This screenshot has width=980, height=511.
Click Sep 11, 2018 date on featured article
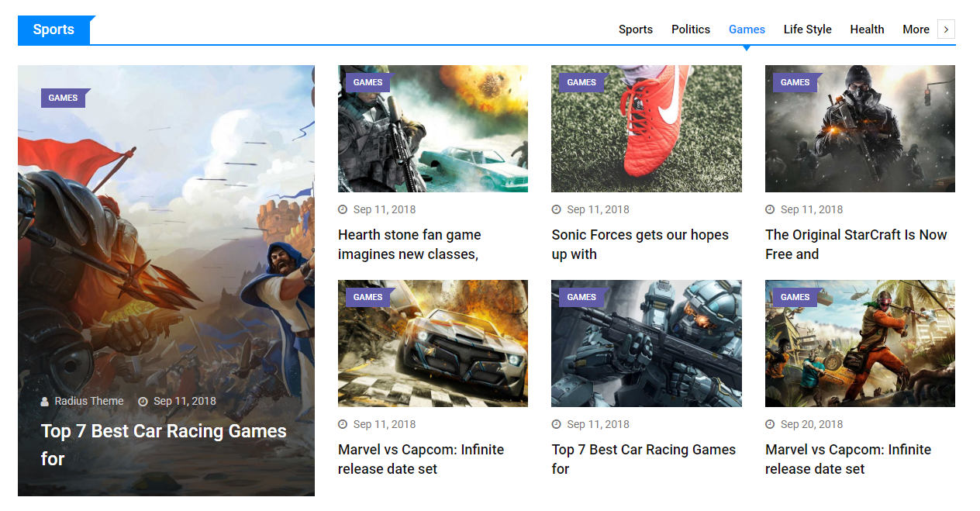click(x=185, y=401)
